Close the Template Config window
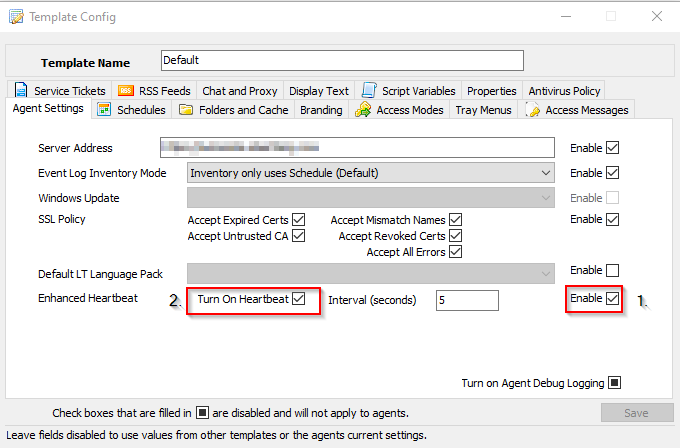 (656, 17)
